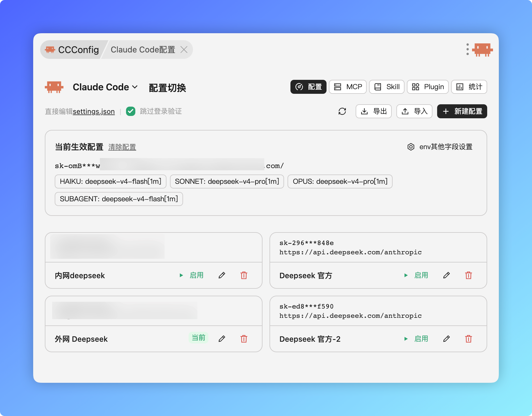Click the SONNET: deepseek-v4-pro[1m] tag
The image size is (532, 416).
click(227, 181)
